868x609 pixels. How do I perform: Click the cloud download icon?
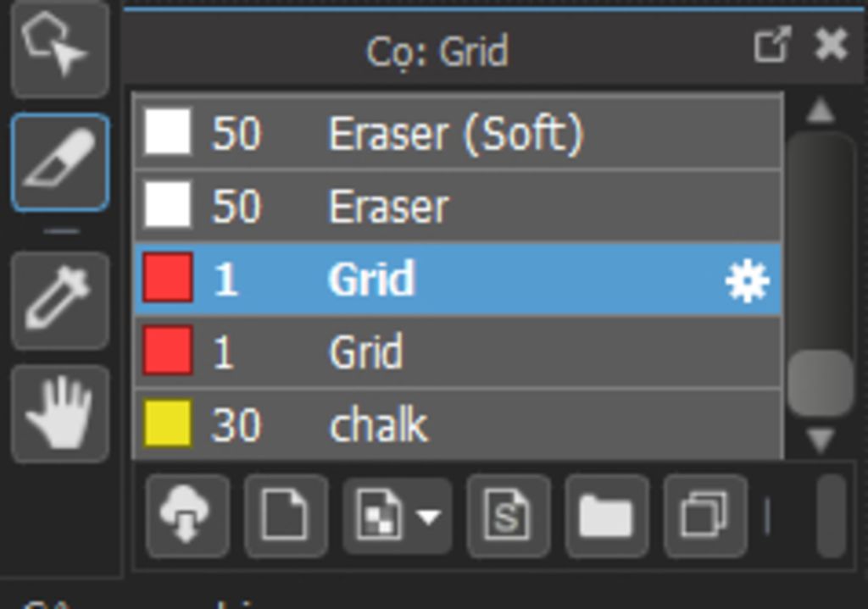[x=187, y=516]
